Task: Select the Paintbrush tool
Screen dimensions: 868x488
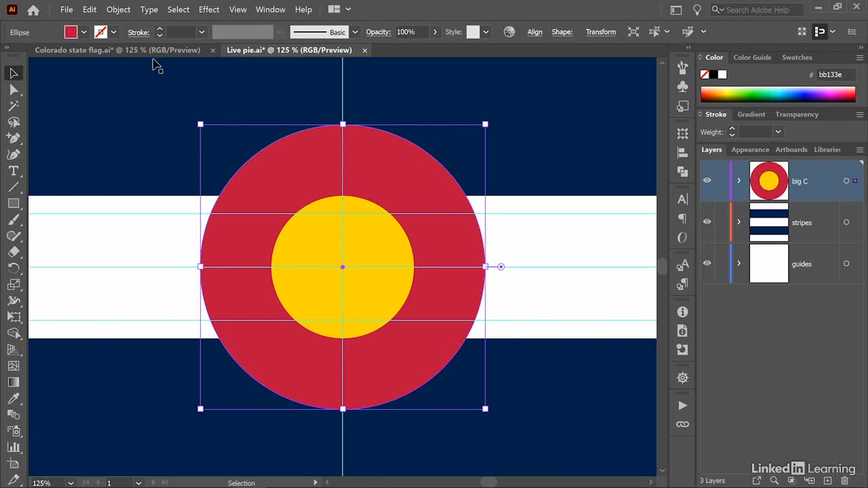Action: pos(14,220)
